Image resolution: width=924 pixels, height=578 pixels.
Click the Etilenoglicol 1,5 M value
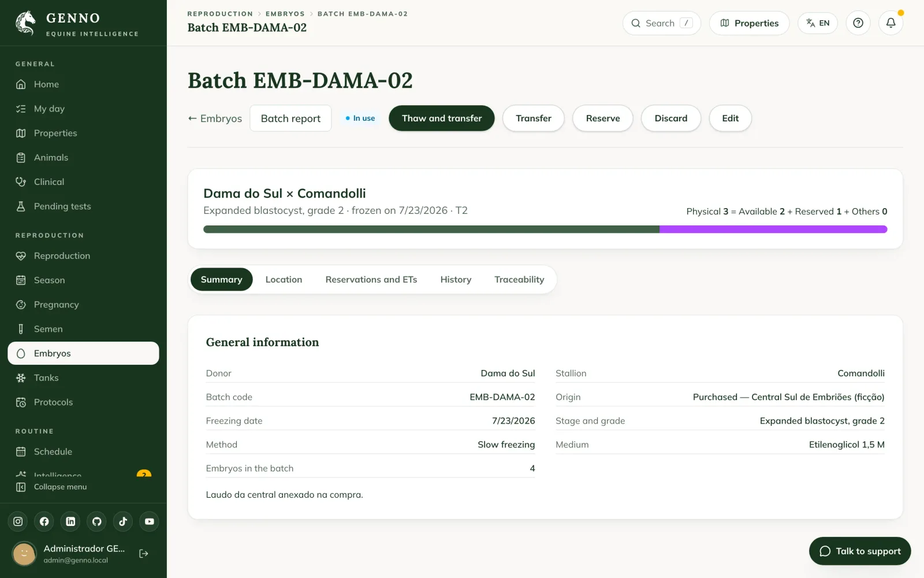pos(847,444)
